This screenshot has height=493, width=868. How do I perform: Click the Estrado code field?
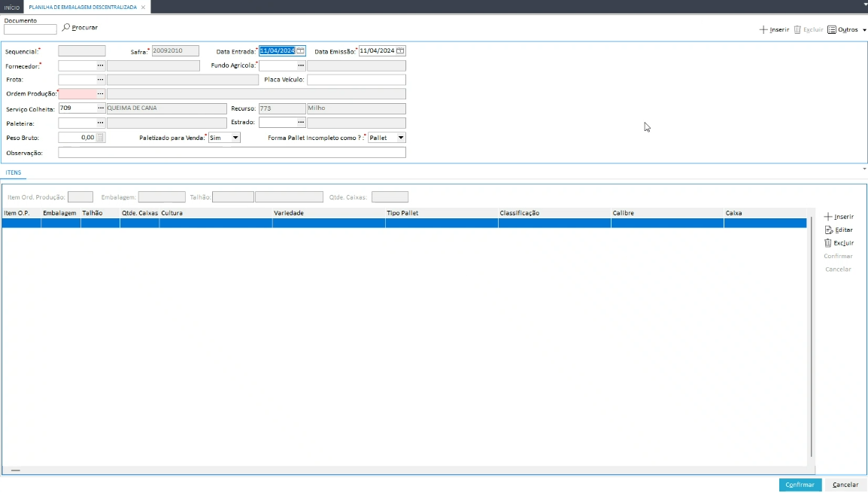(278, 123)
